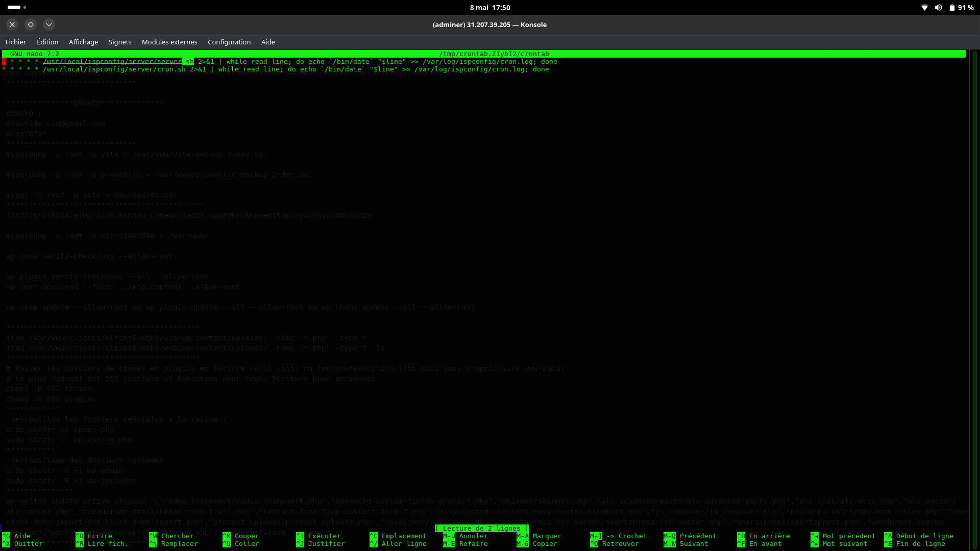980x551 pixels.
Task: Click the ^U Coller shortcut label
Action: pos(241,544)
